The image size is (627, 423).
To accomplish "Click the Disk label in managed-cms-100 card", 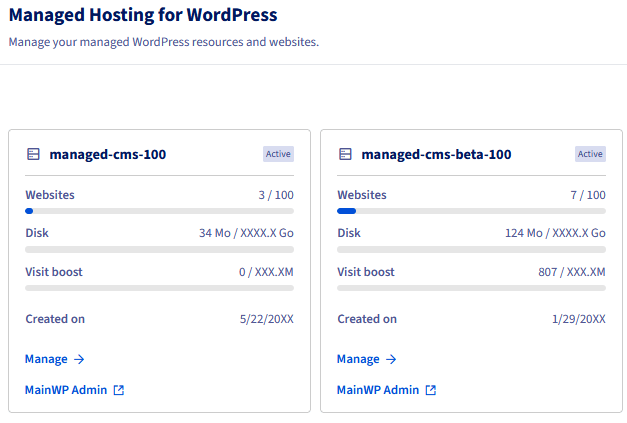I will pos(37,233).
